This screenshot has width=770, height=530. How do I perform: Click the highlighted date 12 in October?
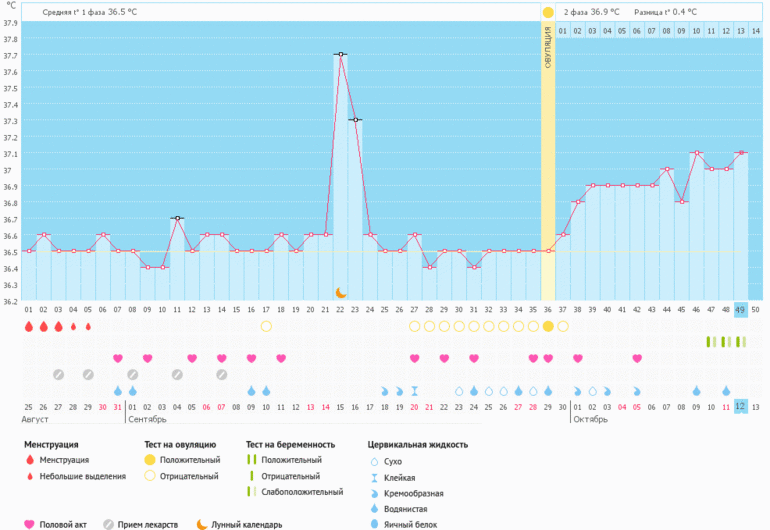click(x=740, y=406)
